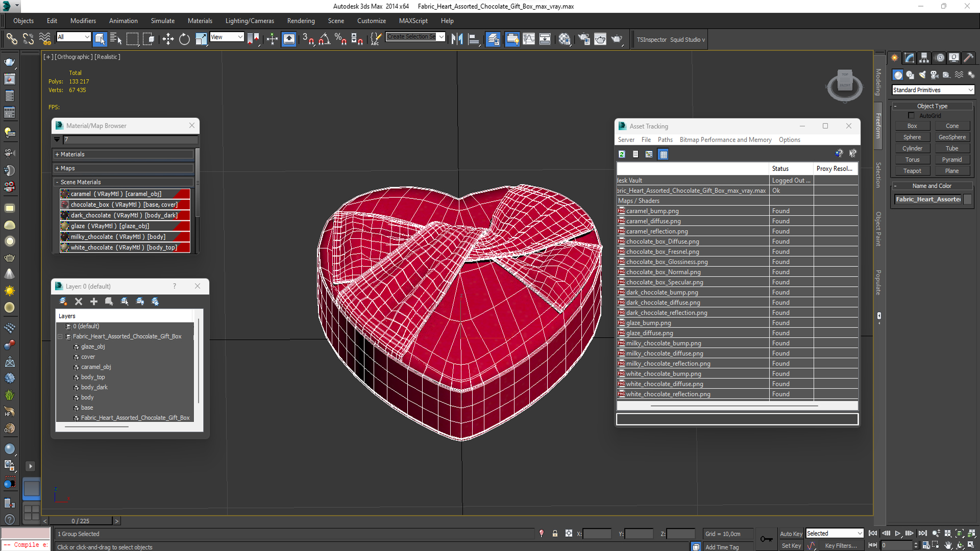The image size is (980, 551).
Task: Select dark_chocolate VRayMtl scene material
Action: tap(125, 215)
